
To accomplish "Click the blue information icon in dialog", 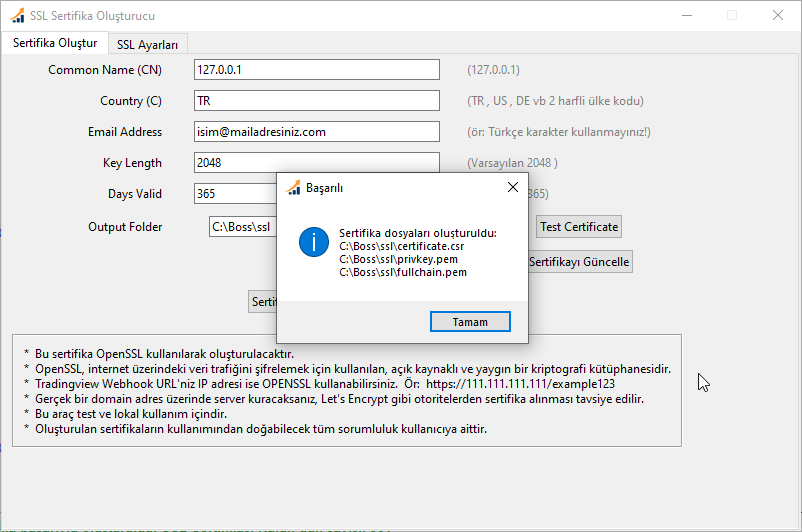I will pos(315,243).
